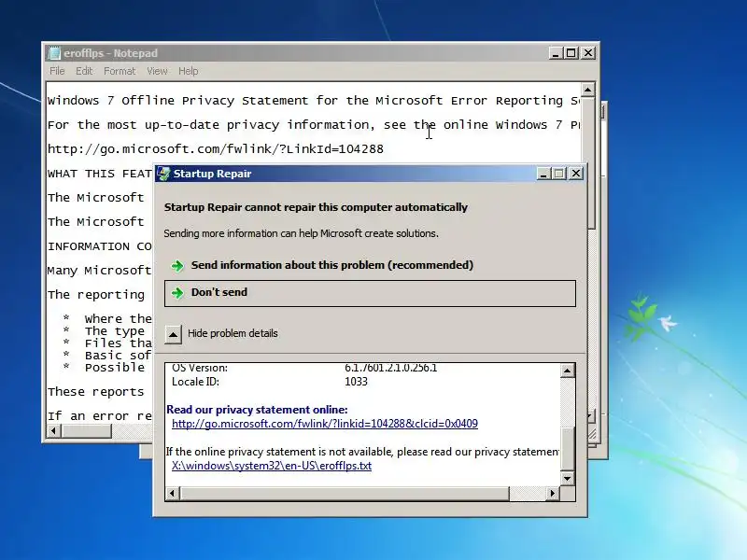Click 'If the online privacy statement is not available' text
747x560 pixels.
[362, 452]
